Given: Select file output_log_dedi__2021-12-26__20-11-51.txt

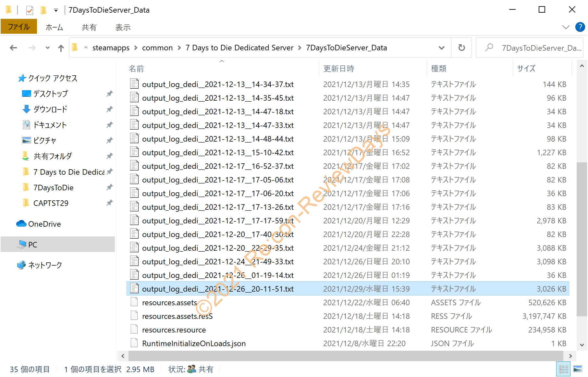Looking at the screenshot, I should pyautogui.click(x=218, y=289).
